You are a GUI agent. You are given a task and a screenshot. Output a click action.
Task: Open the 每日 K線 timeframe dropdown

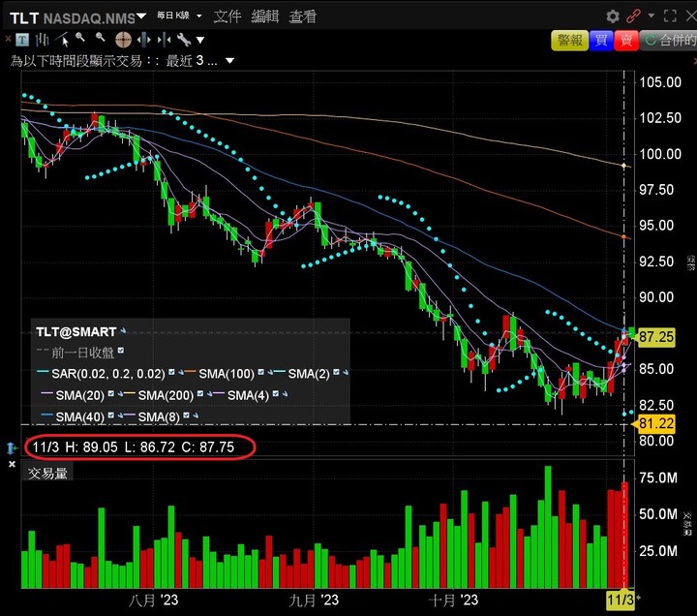(199, 16)
